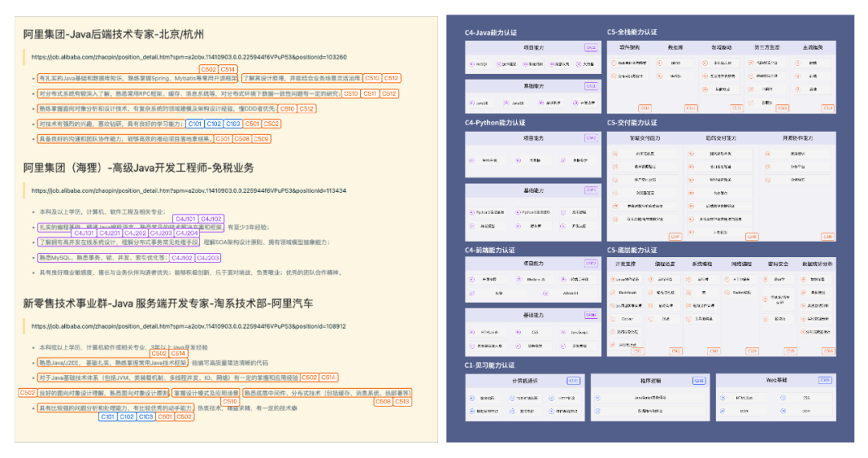Click the Docker item icon under 开发支撑
This screenshot has width=868, height=458.
613,319
